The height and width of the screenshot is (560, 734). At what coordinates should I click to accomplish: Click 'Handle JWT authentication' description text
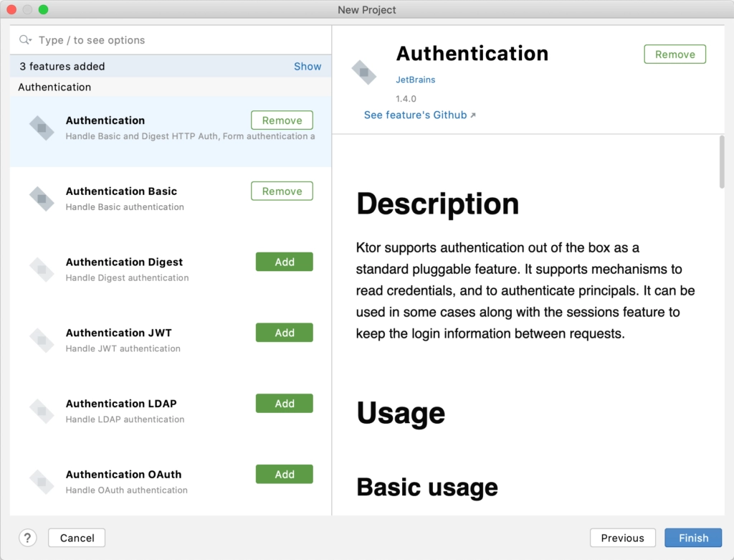click(x=123, y=348)
